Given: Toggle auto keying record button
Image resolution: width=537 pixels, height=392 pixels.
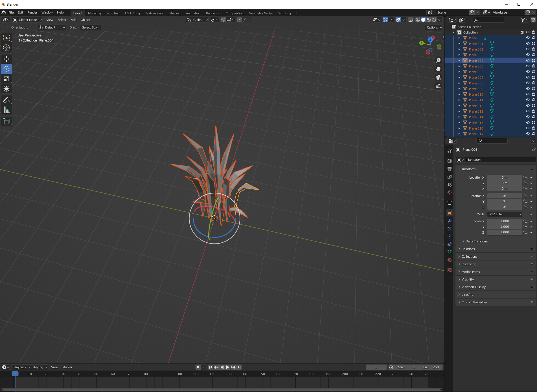Looking at the screenshot, I should pyautogui.click(x=198, y=367).
